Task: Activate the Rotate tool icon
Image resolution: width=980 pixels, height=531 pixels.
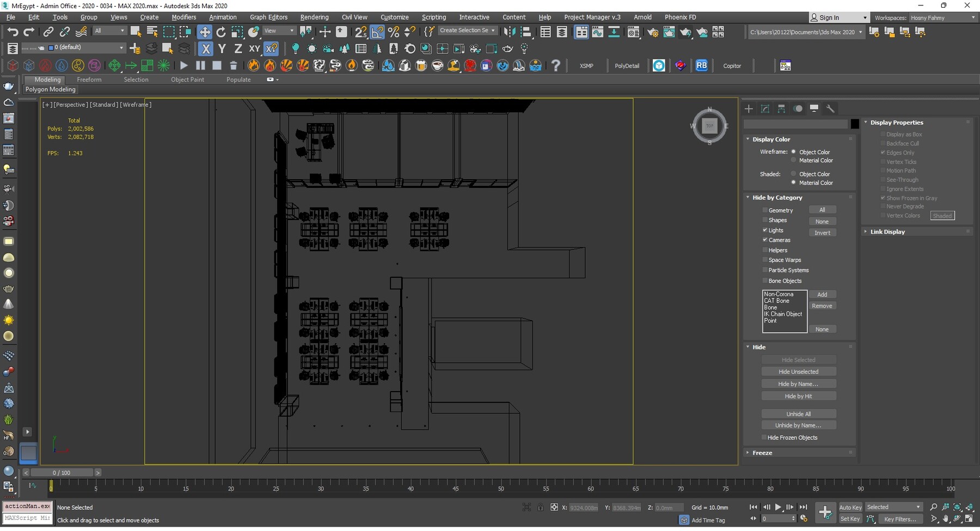Action: (221, 32)
